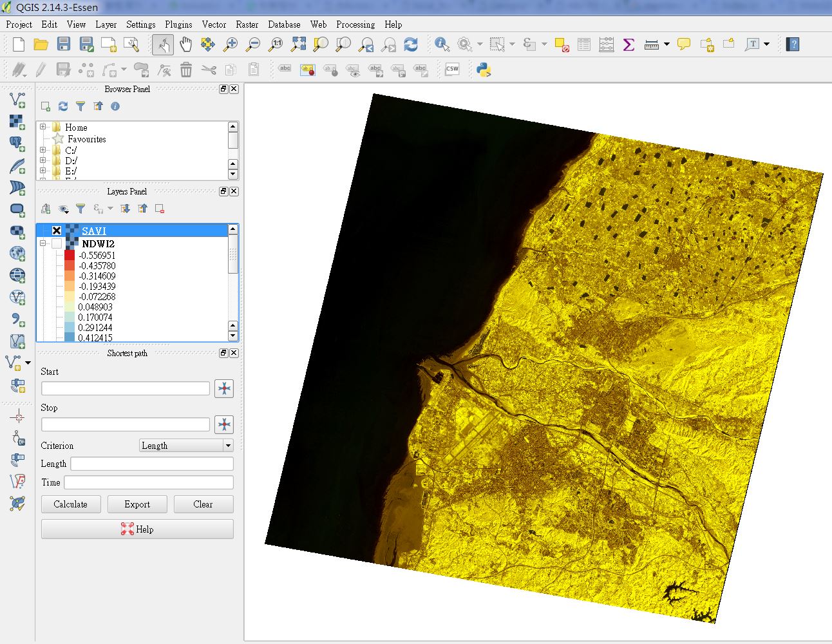Screen dimensions: 832x644
Task: Open the Criterion Length dropdown
Action: (186, 446)
